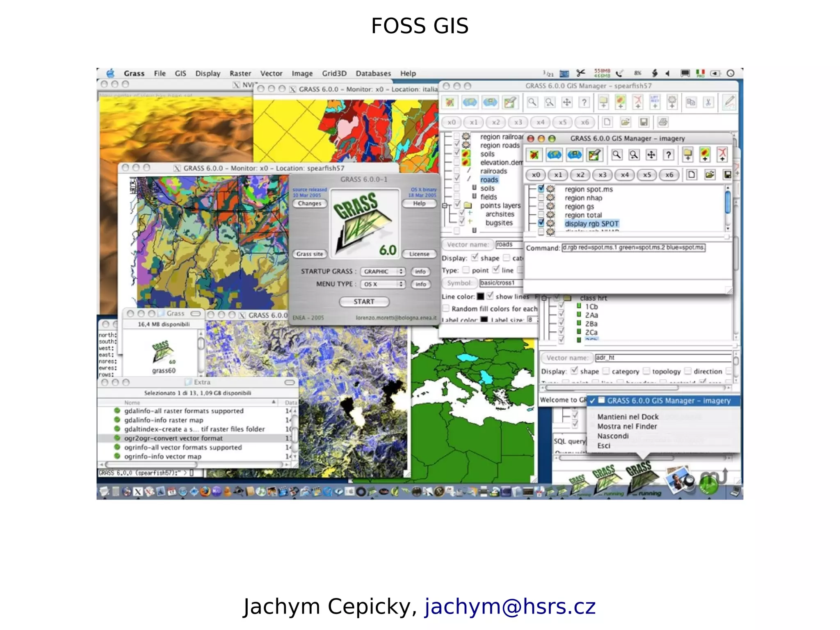Choose Esci from the dock menu
The image size is (840, 630).
(x=604, y=445)
